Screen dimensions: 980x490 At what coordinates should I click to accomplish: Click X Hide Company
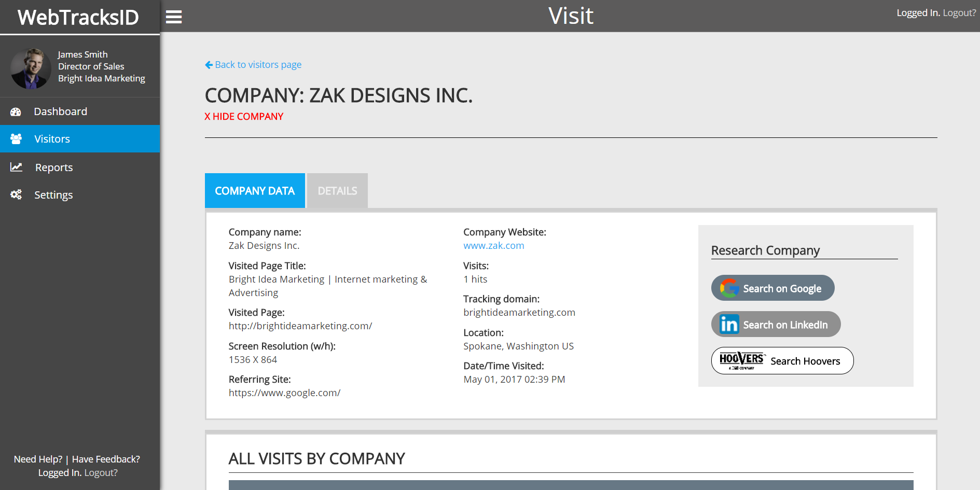244,117
